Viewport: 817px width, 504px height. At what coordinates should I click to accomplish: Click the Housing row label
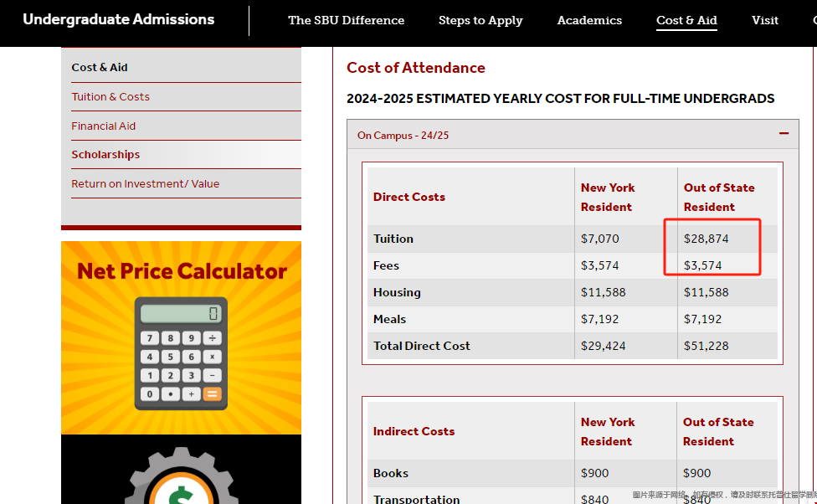(x=397, y=292)
